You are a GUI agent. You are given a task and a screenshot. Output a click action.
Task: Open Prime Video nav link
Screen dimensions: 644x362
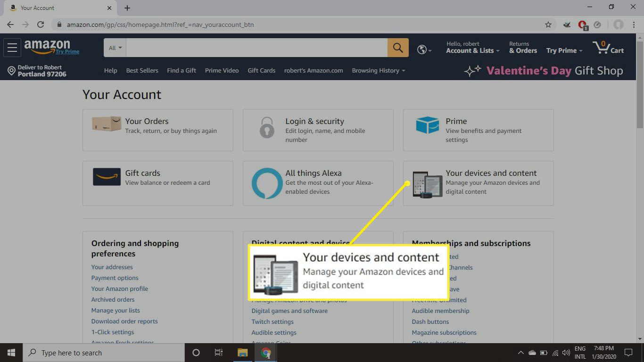click(222, 71)
